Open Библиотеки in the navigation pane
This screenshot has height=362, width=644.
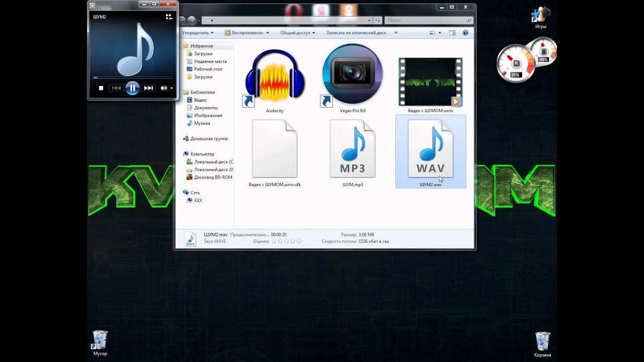click(x=202, y=92)
